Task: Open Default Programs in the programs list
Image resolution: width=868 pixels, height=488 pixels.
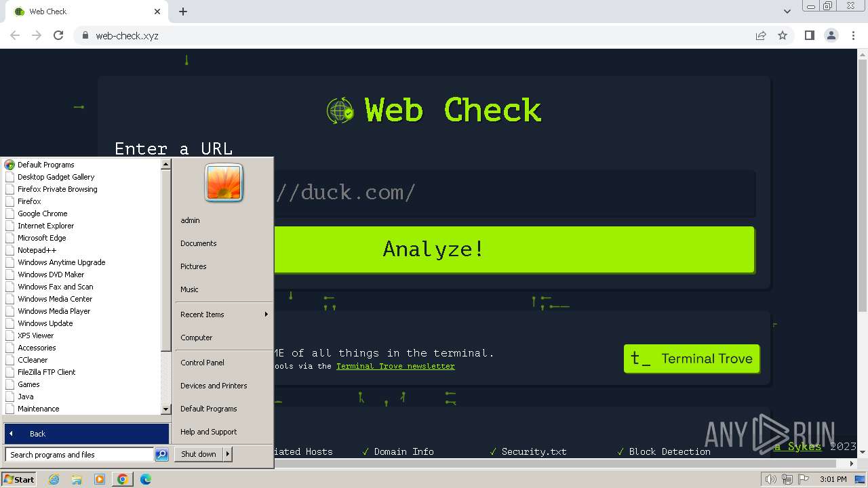Action: [45, 165]
